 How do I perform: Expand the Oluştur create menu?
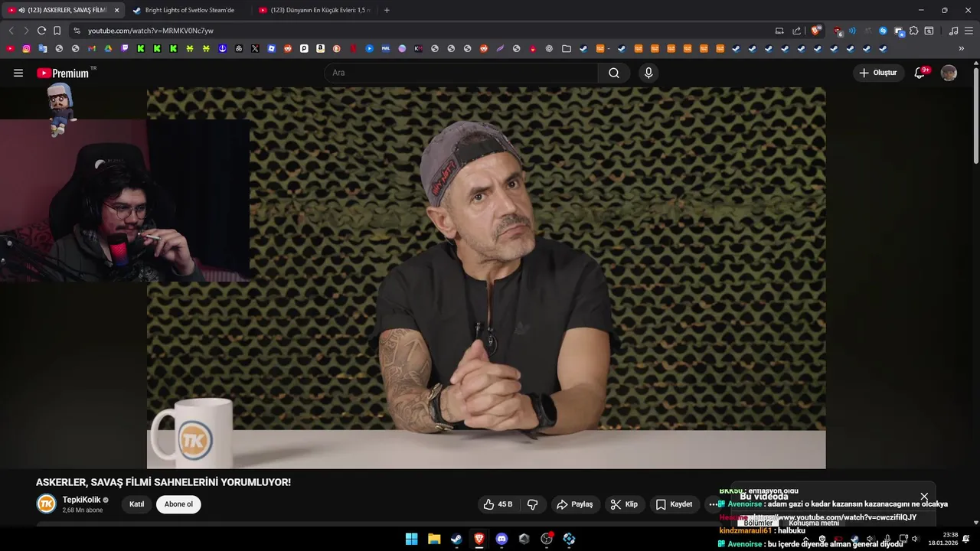(x=878, y=73)
